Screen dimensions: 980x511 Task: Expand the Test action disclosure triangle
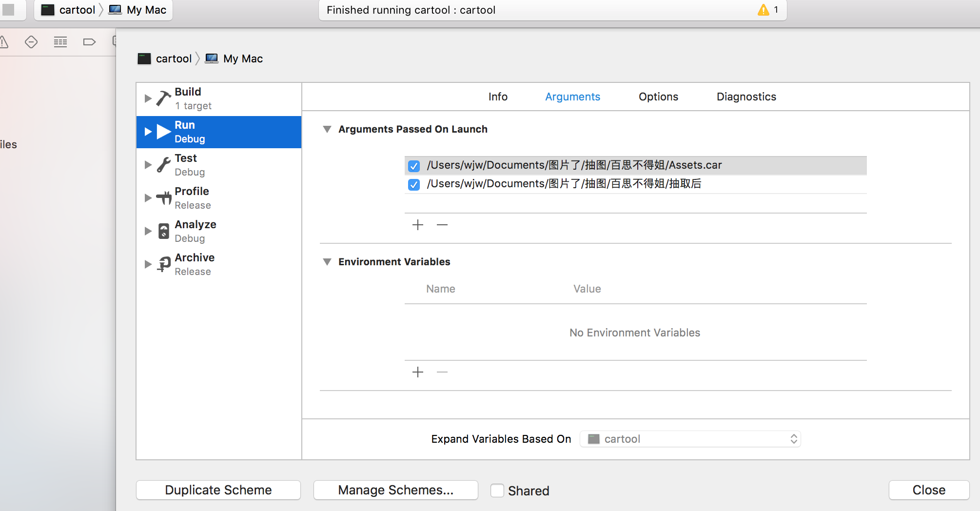point(148,165)
